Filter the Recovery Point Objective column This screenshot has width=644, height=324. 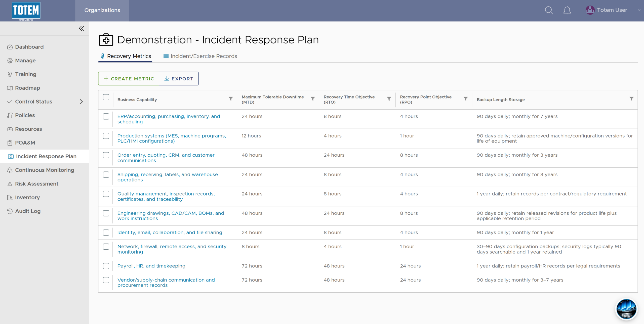466,99
